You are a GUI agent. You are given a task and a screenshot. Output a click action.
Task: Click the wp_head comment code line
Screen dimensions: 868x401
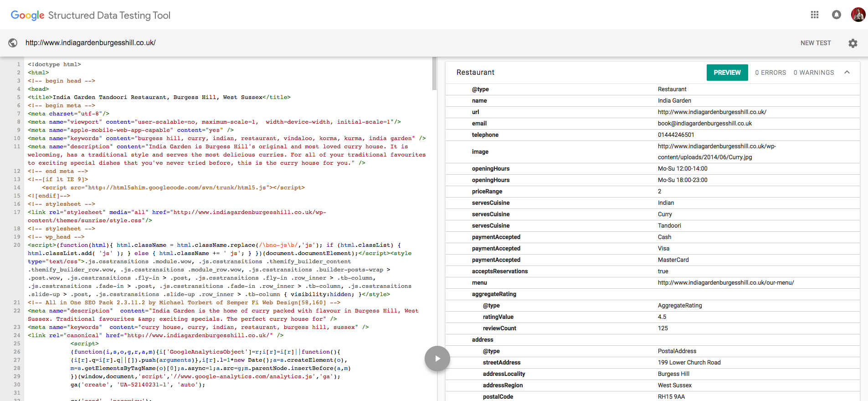click(x=56, y=237)
